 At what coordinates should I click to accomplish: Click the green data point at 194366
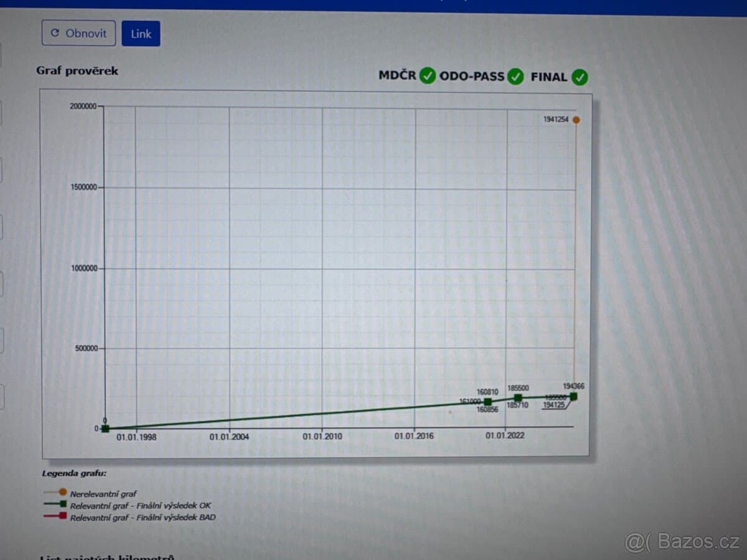coord(573,396)
